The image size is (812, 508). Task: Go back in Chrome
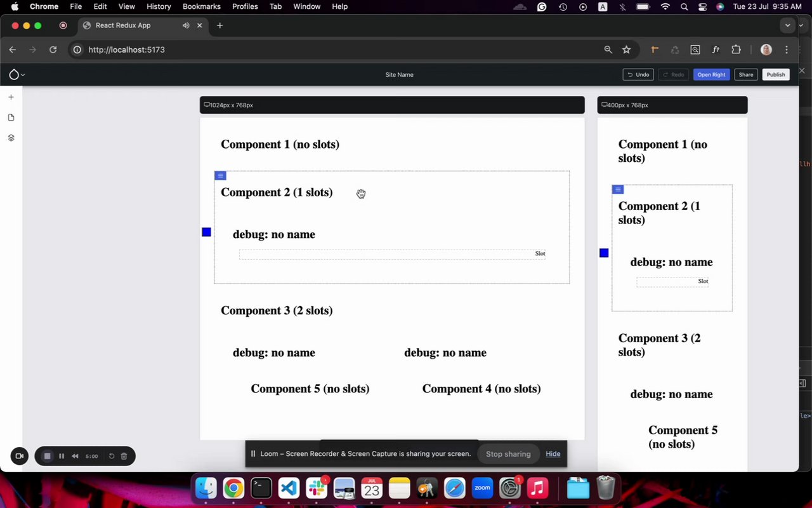(x=12, y=50)
